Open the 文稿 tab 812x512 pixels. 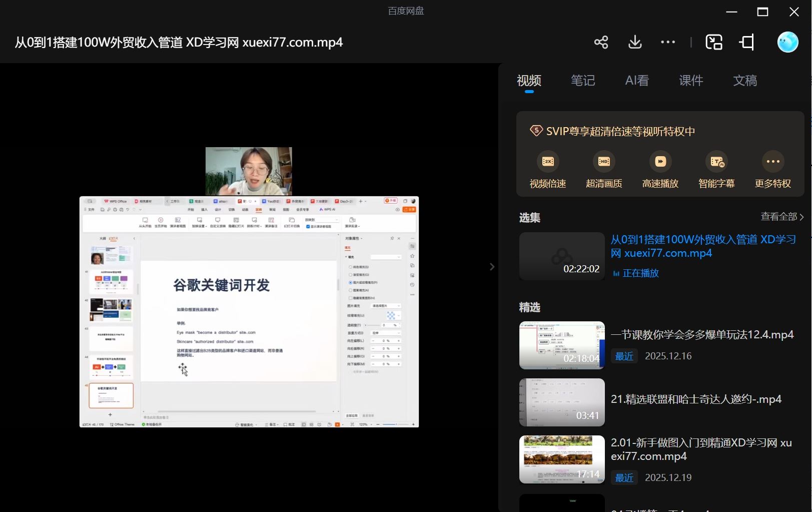coord(745,81)
